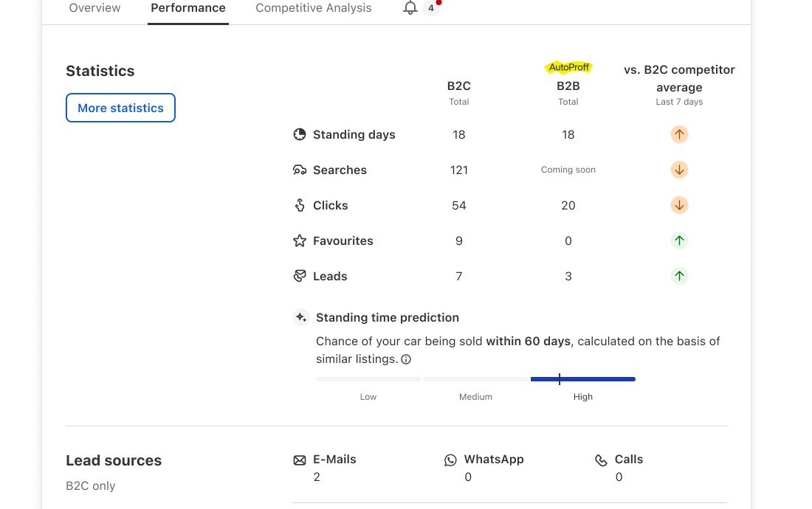Click the AutoProff logo badge
This screenshot has height=509, width=812.
[x=568, y=67]
